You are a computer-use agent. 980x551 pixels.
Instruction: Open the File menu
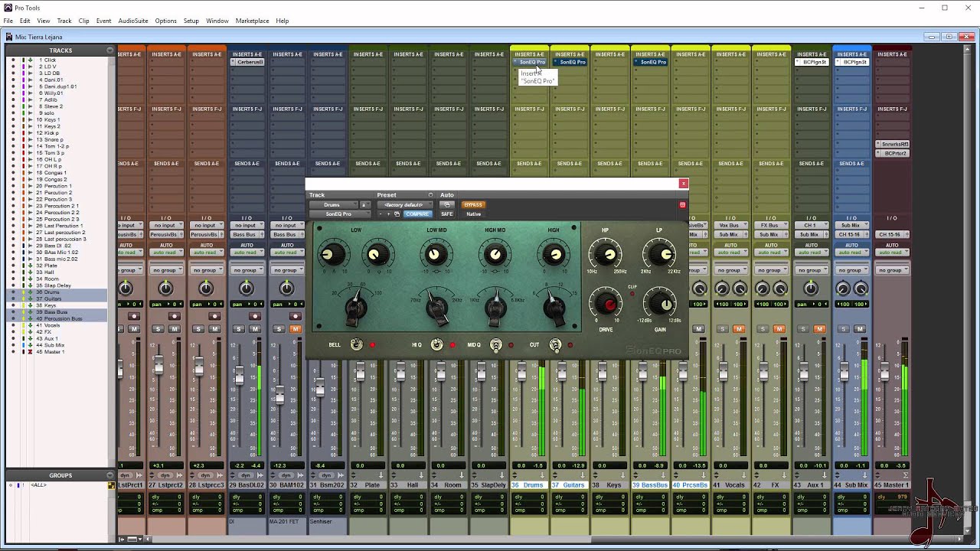tap(8, 21)
